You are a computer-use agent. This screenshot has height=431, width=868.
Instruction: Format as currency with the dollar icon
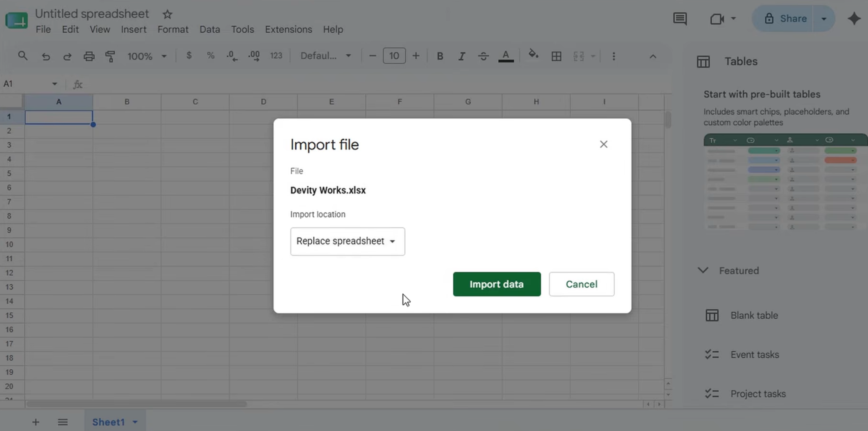click(189, 56)
